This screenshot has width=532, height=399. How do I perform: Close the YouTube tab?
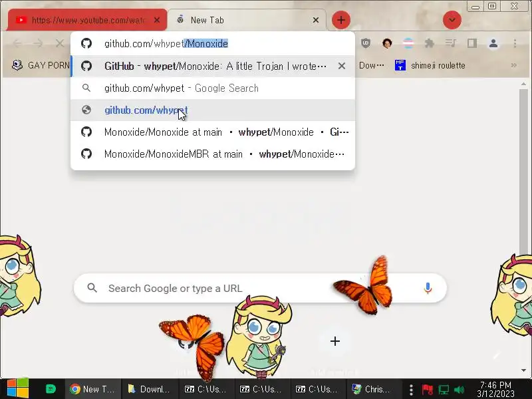[157, 20]
